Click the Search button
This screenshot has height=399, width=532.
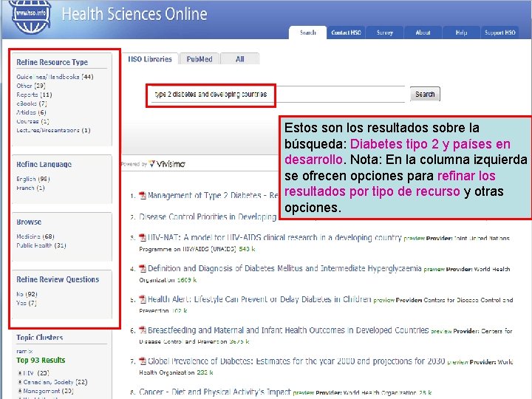425,95
